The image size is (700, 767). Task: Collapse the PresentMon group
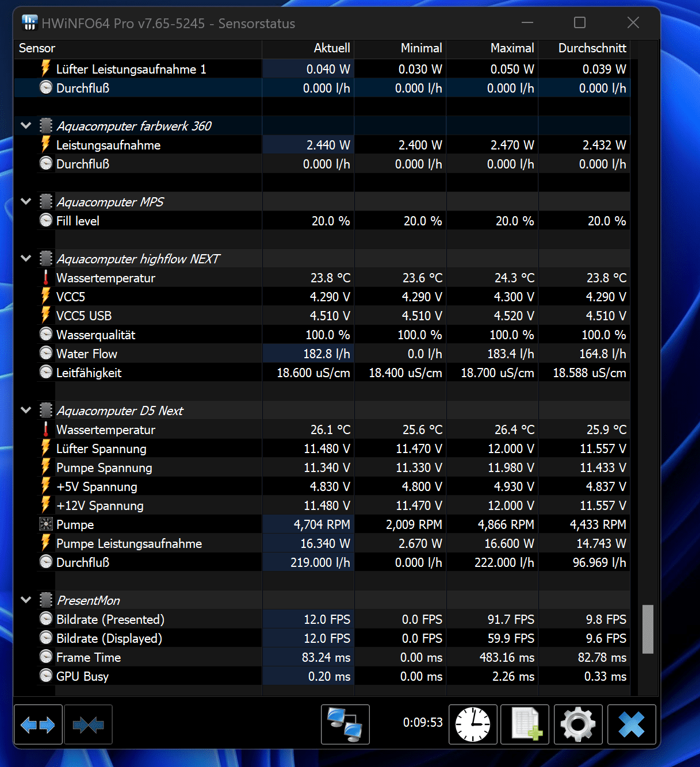coord(26,600)
